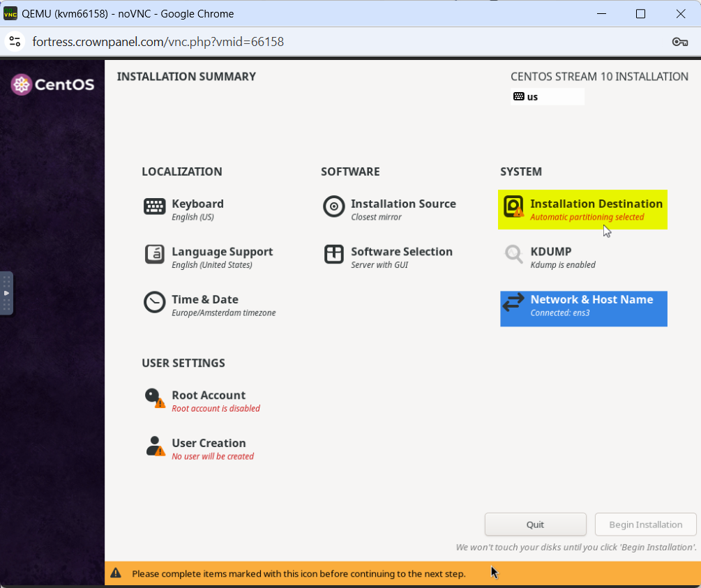This screenshot has height=588, width=701.
Task: Open the KDUMP magnifier icon
Action: point(513,255)
